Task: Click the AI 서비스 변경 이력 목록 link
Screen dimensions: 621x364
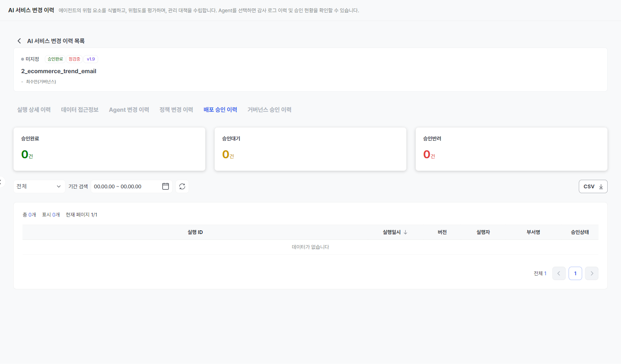Action: tap(56, 41)
